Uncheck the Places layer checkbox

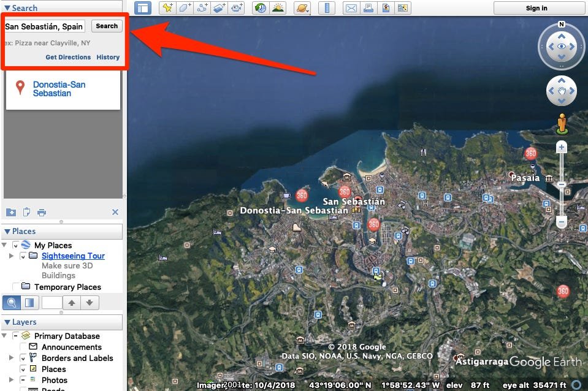click(23, 370)
